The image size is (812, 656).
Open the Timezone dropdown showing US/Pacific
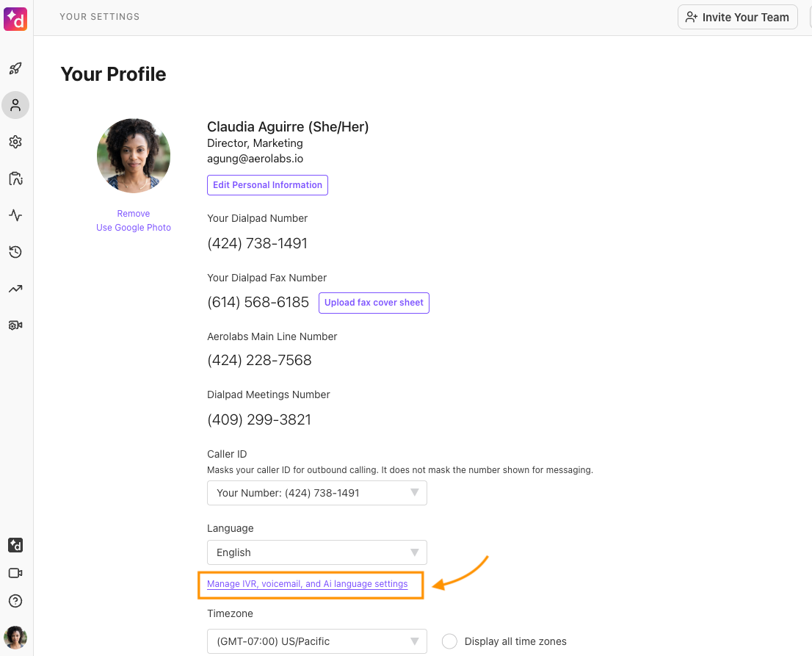[317, 641]
